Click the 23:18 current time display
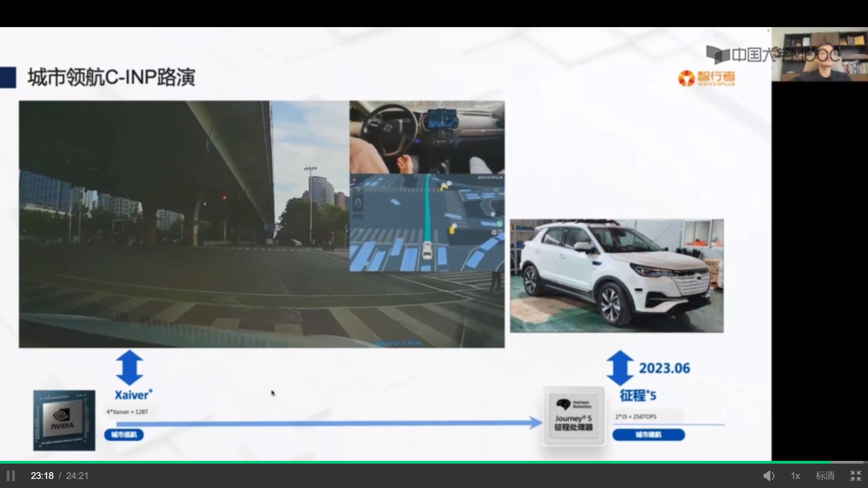This screenshot has height=488, width=868. [42, 476]
